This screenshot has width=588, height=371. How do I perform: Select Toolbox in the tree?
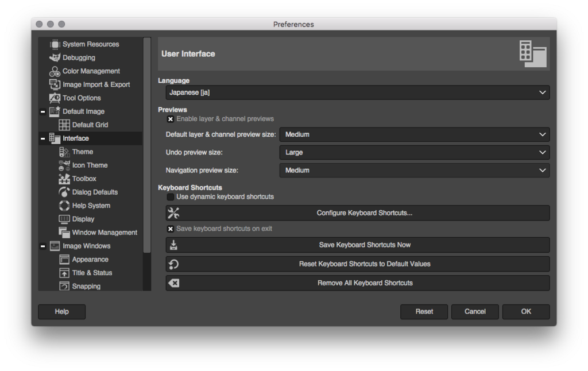(x=84, y=179)
